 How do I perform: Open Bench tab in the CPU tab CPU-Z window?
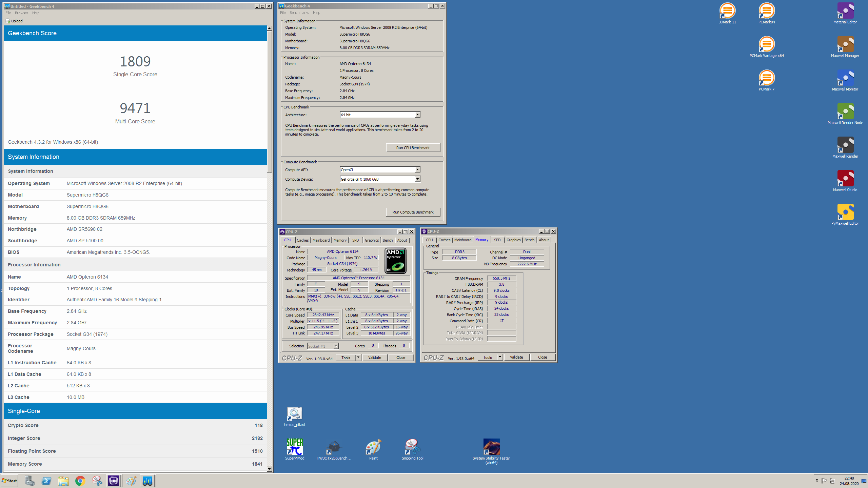(388, 240)
